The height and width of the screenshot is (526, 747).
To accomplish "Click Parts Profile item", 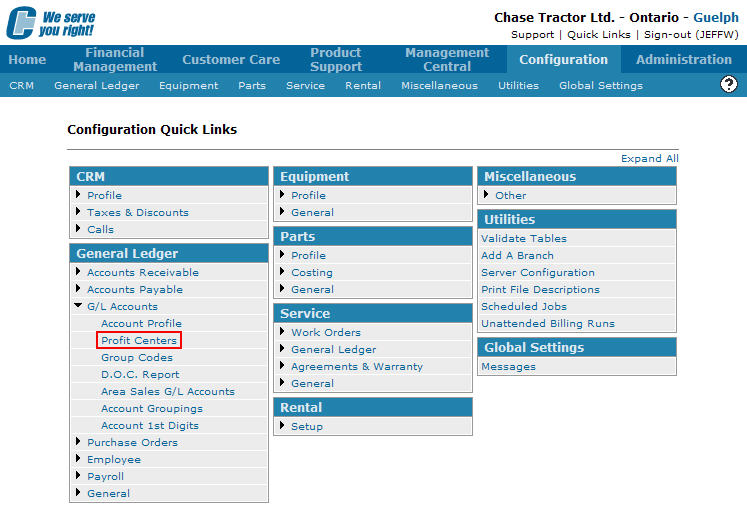I will (x=308, y=255).
